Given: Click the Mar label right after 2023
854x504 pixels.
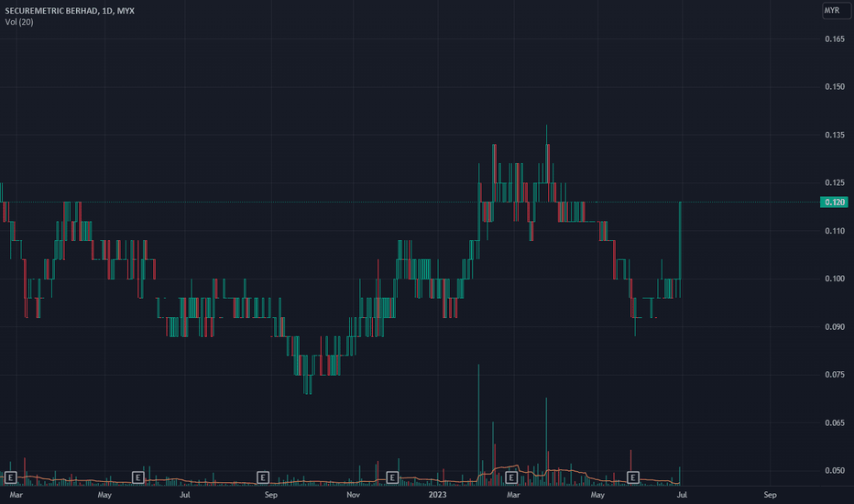Looking at the screenshot, I should [513, 495].
